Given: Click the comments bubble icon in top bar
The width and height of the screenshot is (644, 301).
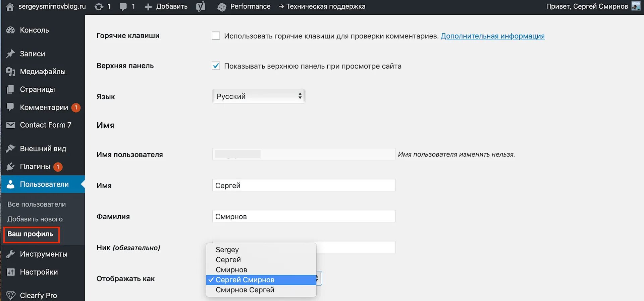Looking at the screenshot, I should click(x=123, y=7).
